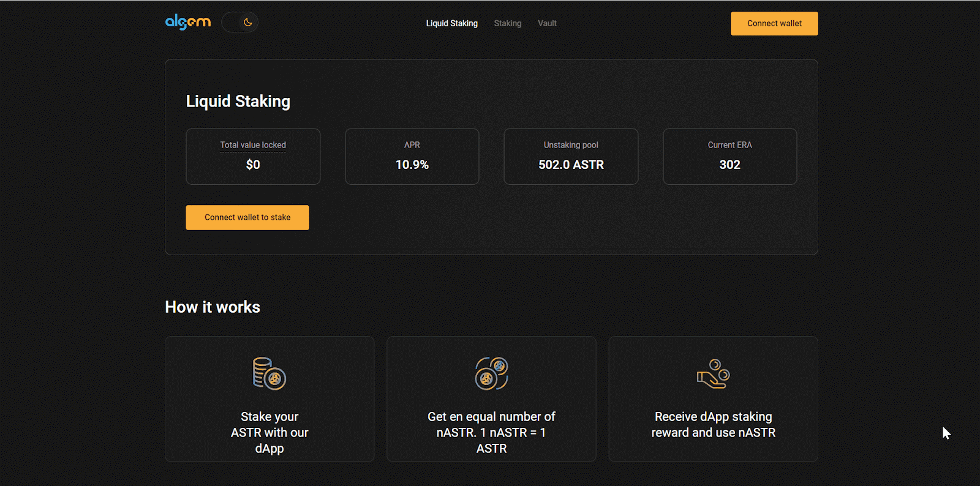Click the Unstaking pool label

click(571, 145)
